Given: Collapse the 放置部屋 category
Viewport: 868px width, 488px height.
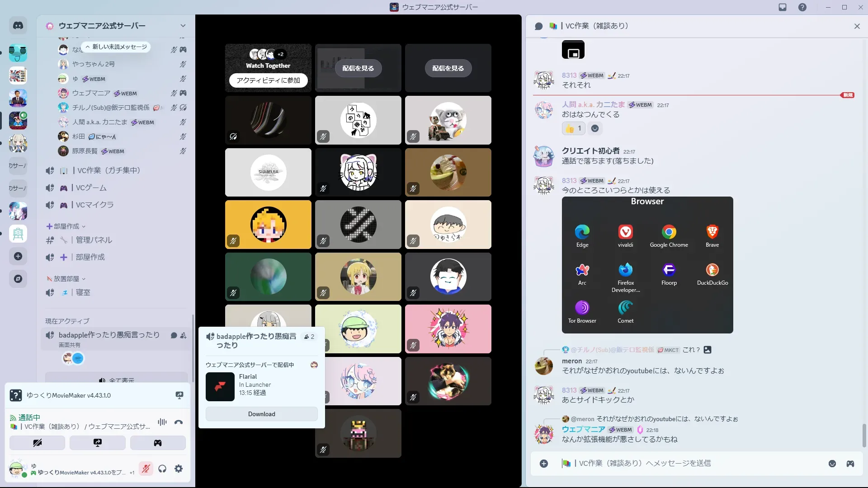Looking at the screenshot, I should pyautogui.click(x=66, y=279).
